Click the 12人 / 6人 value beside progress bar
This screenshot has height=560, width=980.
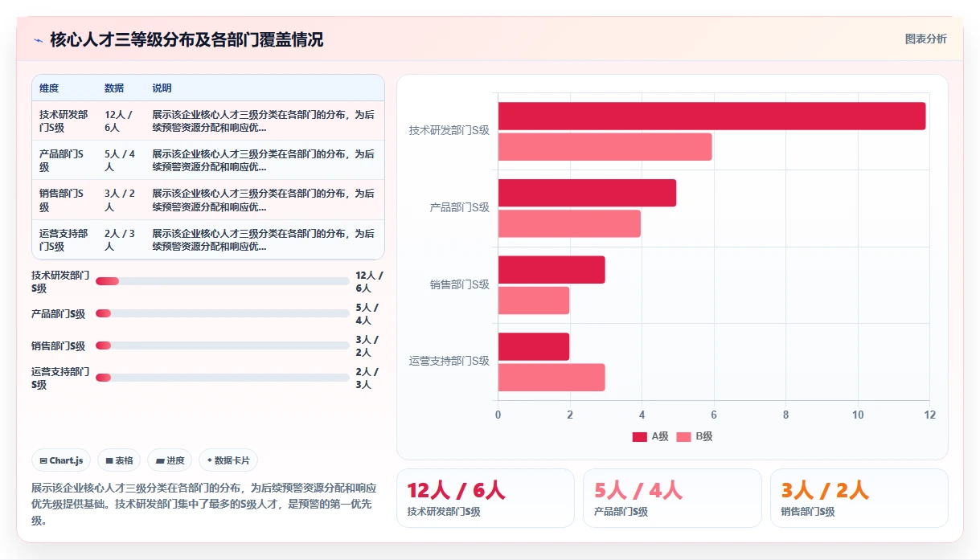369,281
